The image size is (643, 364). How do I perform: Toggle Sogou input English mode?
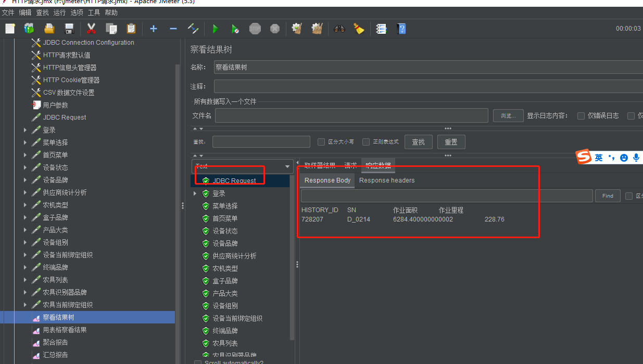coord(599,158)
